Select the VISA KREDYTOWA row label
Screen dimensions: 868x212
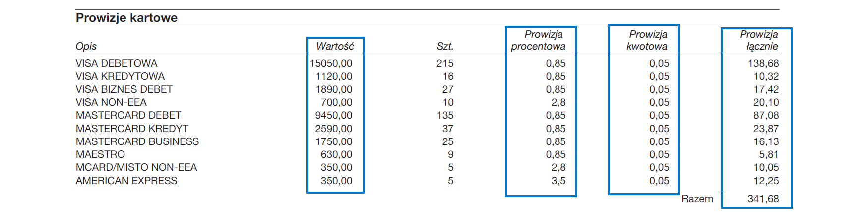(120, 76)
